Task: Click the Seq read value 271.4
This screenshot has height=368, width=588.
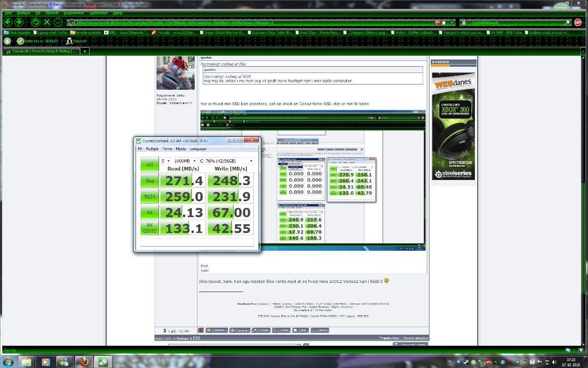Action: [x=184, y=181]
